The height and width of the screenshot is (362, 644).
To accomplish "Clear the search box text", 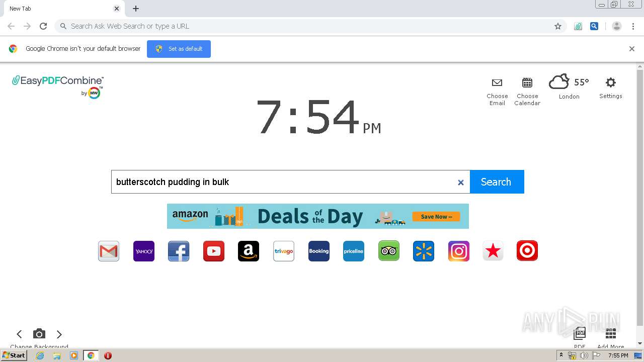I will pyautogui.click(x=460, y=183).
